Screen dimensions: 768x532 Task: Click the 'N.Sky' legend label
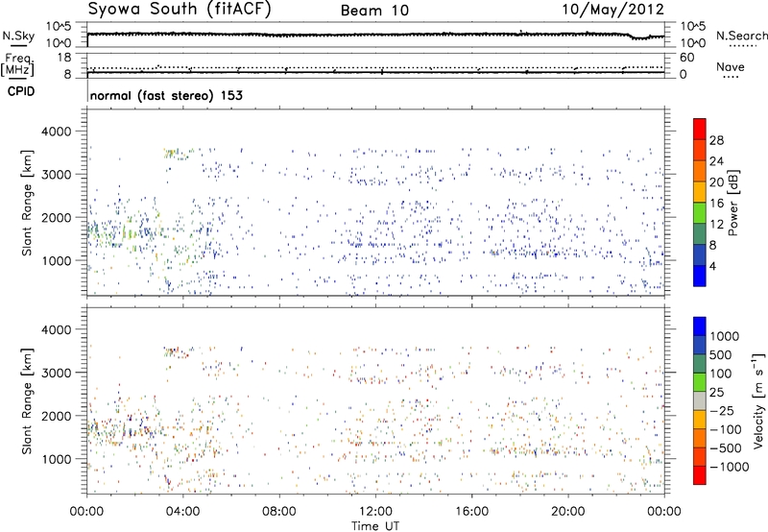pos(18,36)
